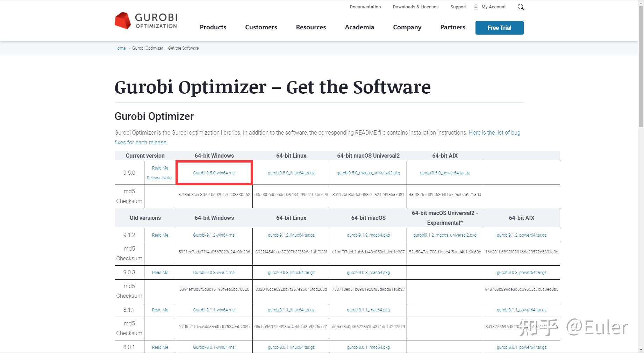Download gurobi8.1.1_linux64.tar.gz
Screen dimensions: 644x353
291,310
